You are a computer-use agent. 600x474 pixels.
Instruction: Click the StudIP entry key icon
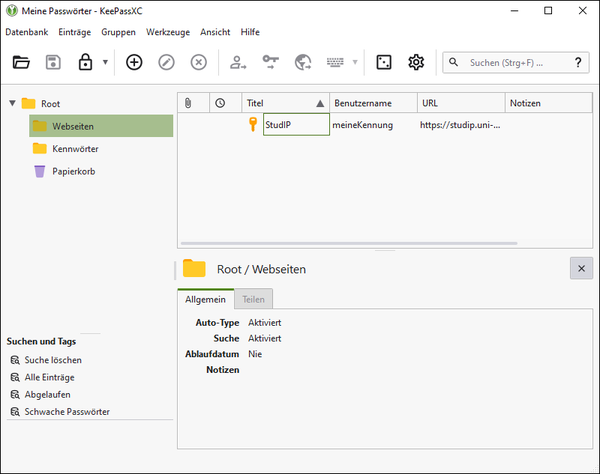(253, 124)
